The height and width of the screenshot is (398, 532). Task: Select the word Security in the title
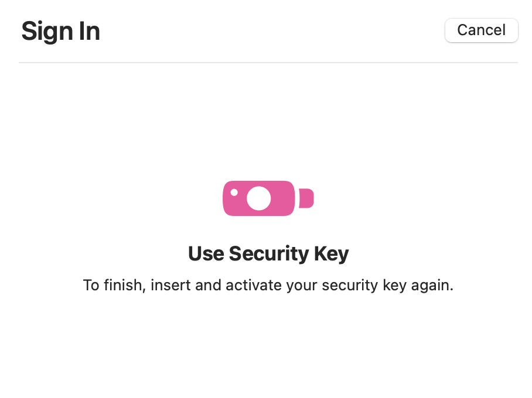[269, 253]
